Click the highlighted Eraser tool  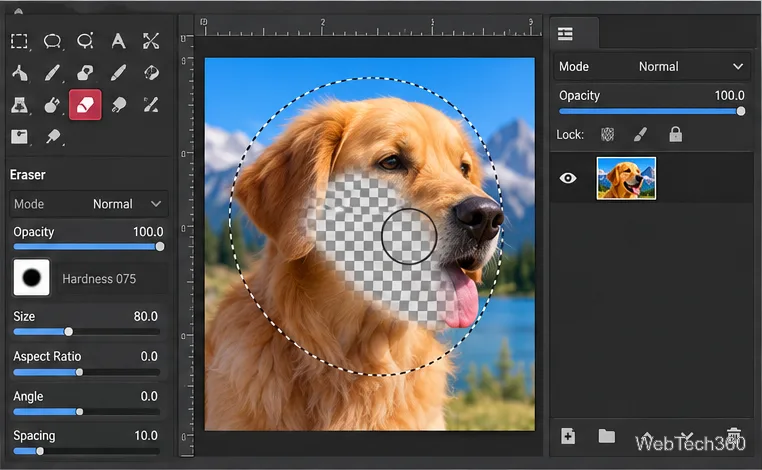pos(85,104)
